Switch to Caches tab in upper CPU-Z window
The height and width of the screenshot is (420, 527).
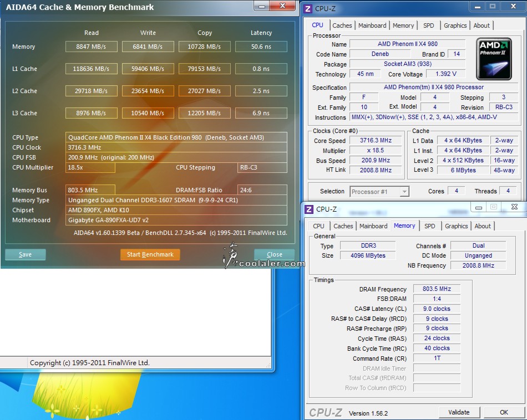coord(342,25)
